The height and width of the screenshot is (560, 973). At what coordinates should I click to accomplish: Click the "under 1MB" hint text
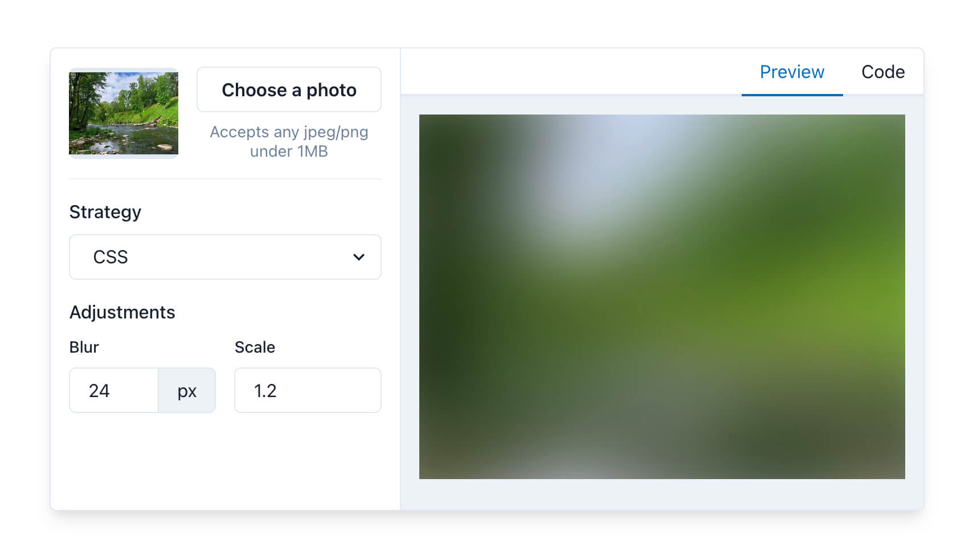pos(289,151)
